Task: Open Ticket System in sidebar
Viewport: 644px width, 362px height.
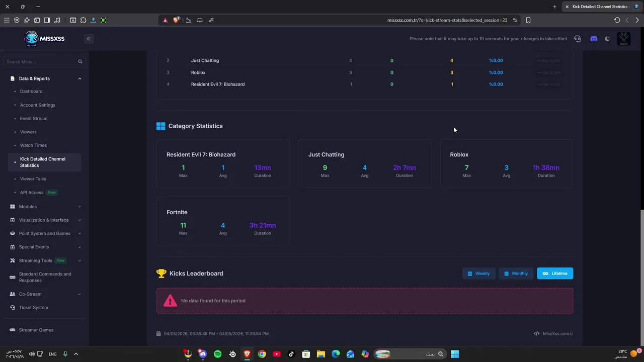Action: tap(34, 308)
